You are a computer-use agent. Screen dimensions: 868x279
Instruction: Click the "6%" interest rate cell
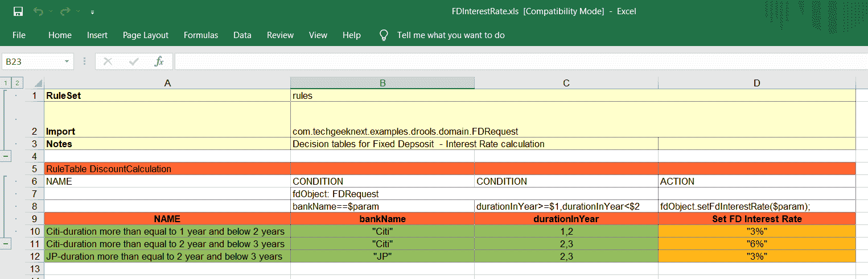coord(757,244)
